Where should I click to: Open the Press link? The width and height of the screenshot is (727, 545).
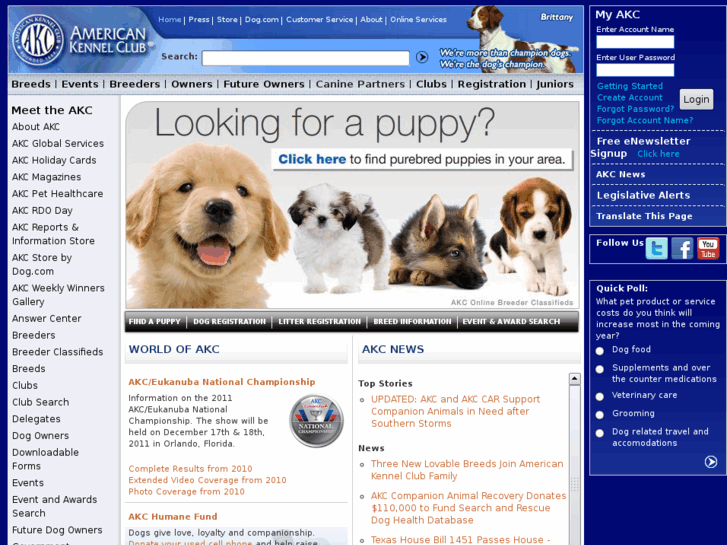199,19
